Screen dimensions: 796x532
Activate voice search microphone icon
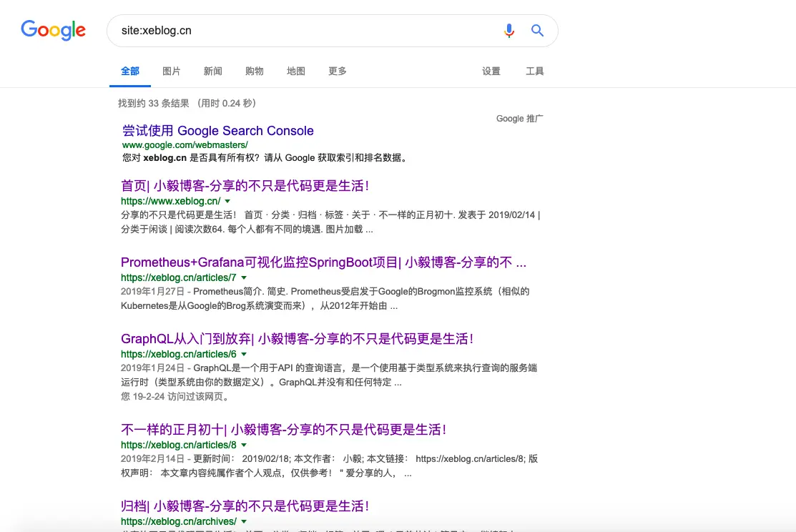pyautogui.click(x=508, y=31)
